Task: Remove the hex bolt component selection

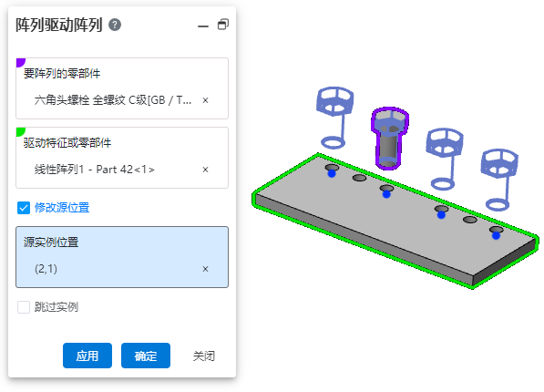Action: pyautogui.click(x=205, y=100)
